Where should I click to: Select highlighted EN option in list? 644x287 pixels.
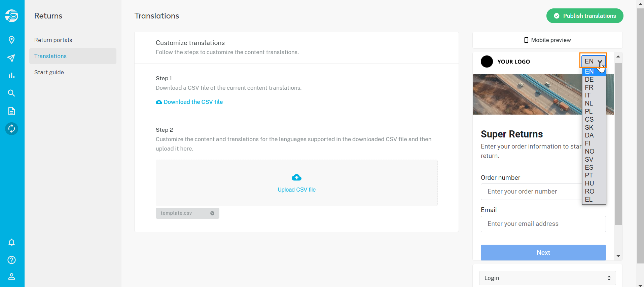pos(594,72)
